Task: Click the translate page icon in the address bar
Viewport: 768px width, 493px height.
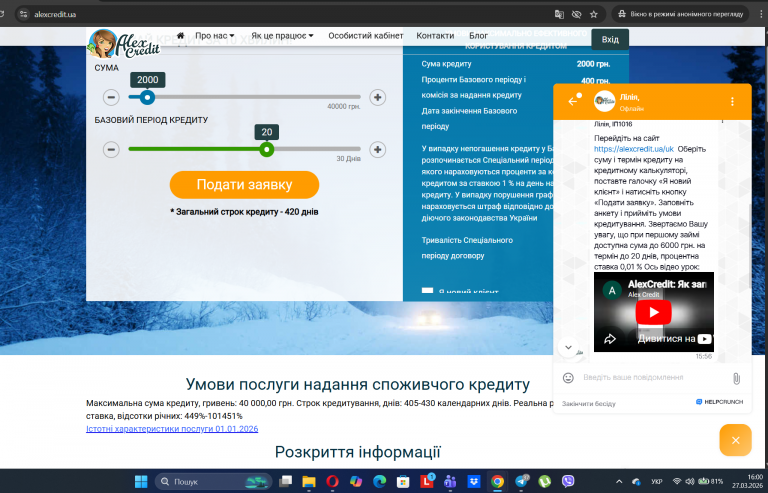Action: tap(559, 14)
